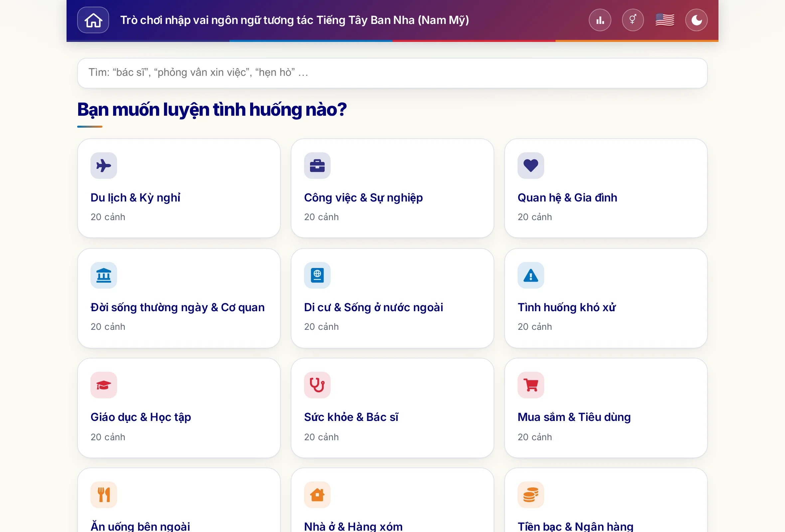Go to the home page via house icon

[x=93, y=20]
